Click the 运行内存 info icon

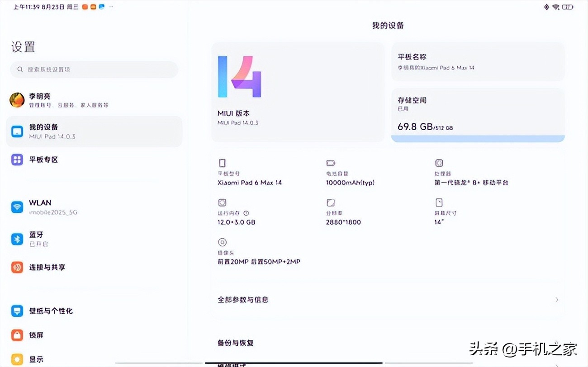(x=245, y=213)
